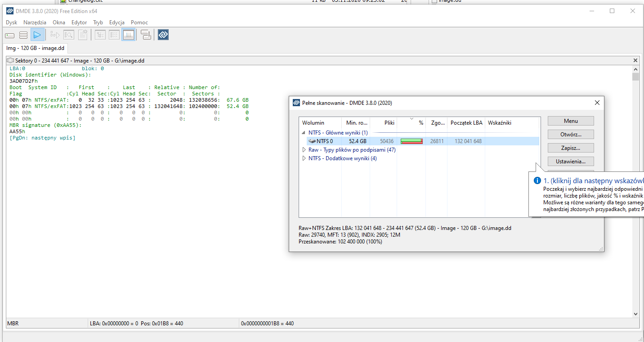Click the Zapisz... button
This screenshot has width=644, height=342.
pos(571,148)
